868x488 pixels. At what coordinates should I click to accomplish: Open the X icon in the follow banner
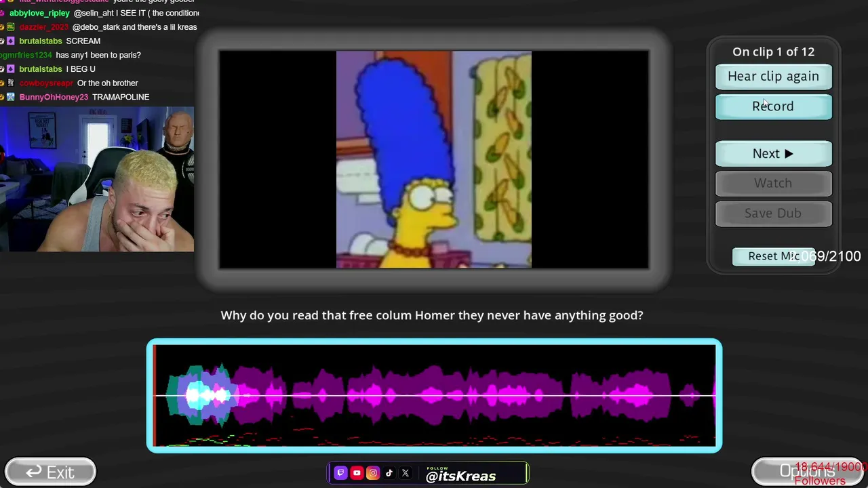(406, 473)
